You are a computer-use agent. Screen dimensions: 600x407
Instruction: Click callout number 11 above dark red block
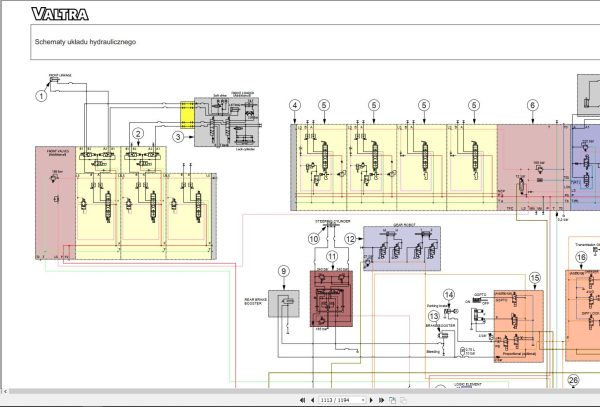331,258
